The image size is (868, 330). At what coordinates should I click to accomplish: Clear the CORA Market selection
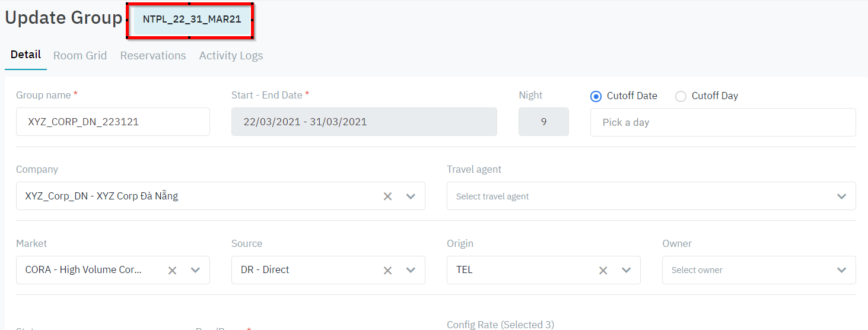click(172, 270)
